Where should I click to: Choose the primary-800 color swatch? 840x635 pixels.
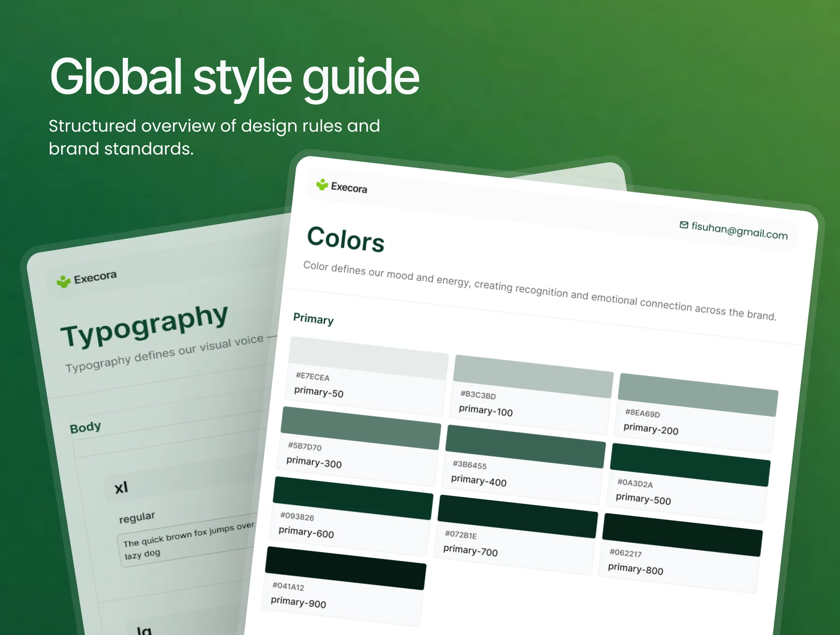tap(682, 535)
